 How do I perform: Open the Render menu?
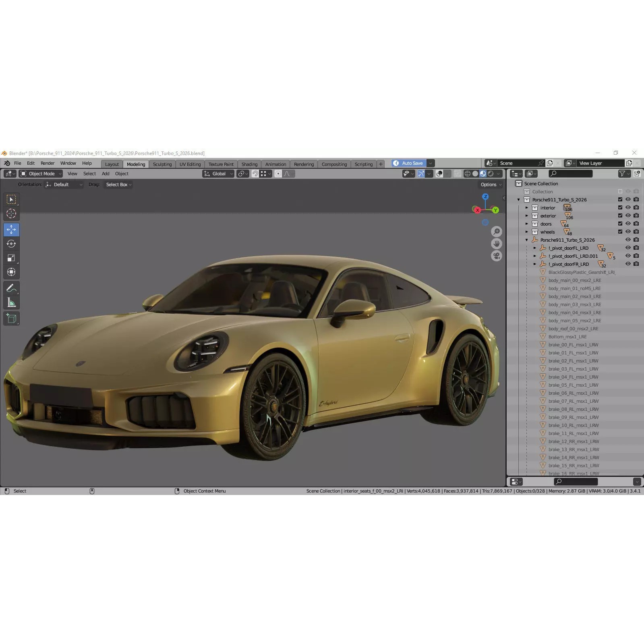pyautogui.click(x=48, y=163)
